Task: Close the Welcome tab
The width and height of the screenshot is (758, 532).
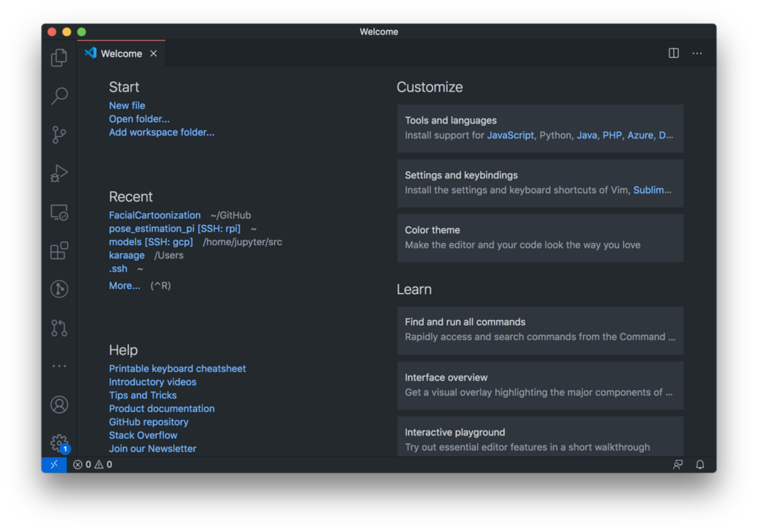Action: 153,54
